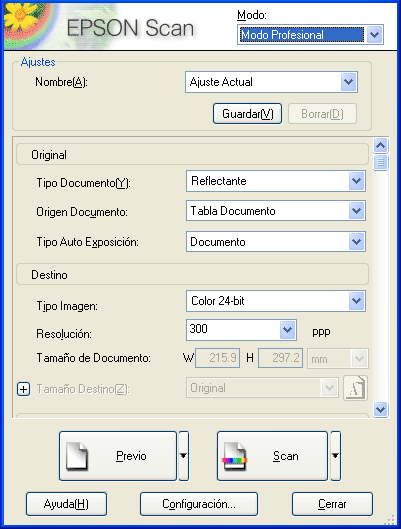Click the settings panel scrollbar thumb
The height and width of the screenshot is (529, 401).
[381, 162]
